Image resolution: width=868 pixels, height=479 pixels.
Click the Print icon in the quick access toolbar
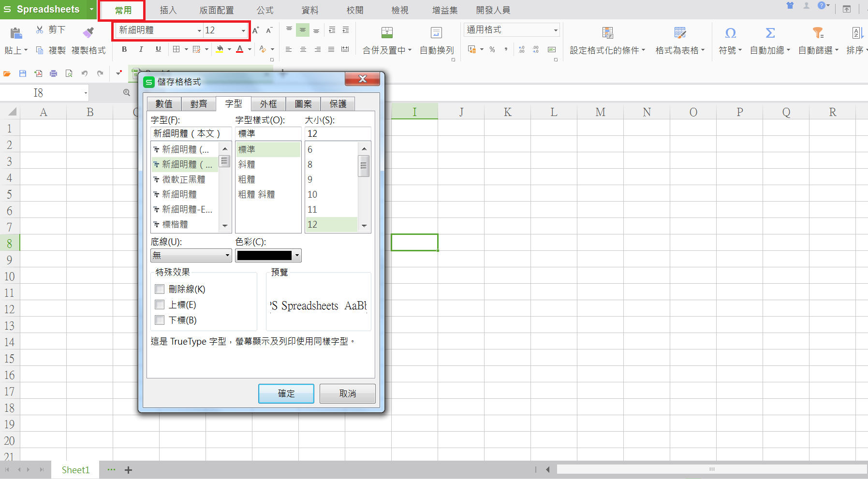click(54, 73)
